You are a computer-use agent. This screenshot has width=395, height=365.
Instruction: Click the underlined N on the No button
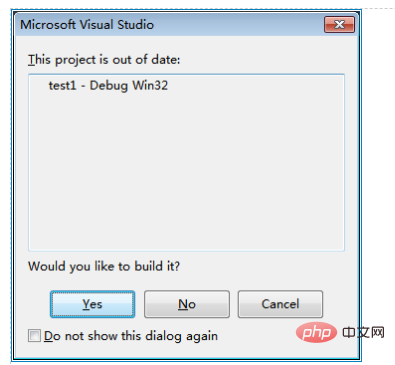[182, 304]
